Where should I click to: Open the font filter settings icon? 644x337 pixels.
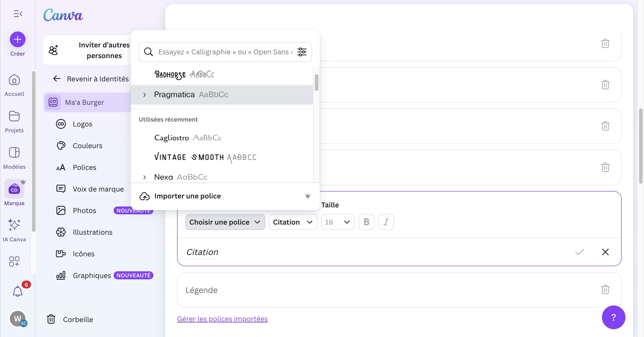[x=302, y=52]
